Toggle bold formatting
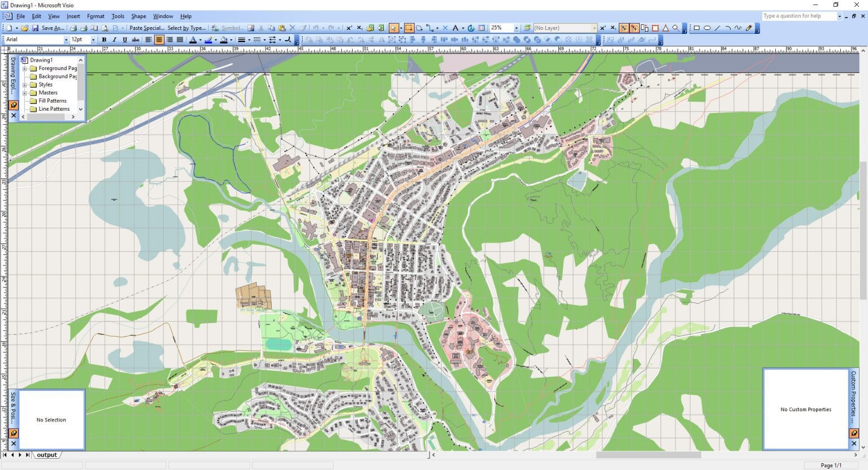This screenshot has height=470, width=868. pos(104,40)
